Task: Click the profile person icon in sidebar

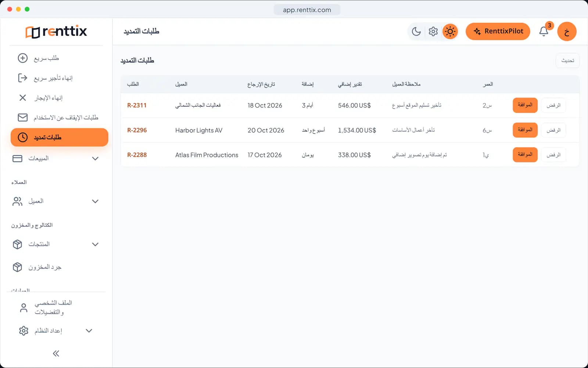Action: pos(24,308)
